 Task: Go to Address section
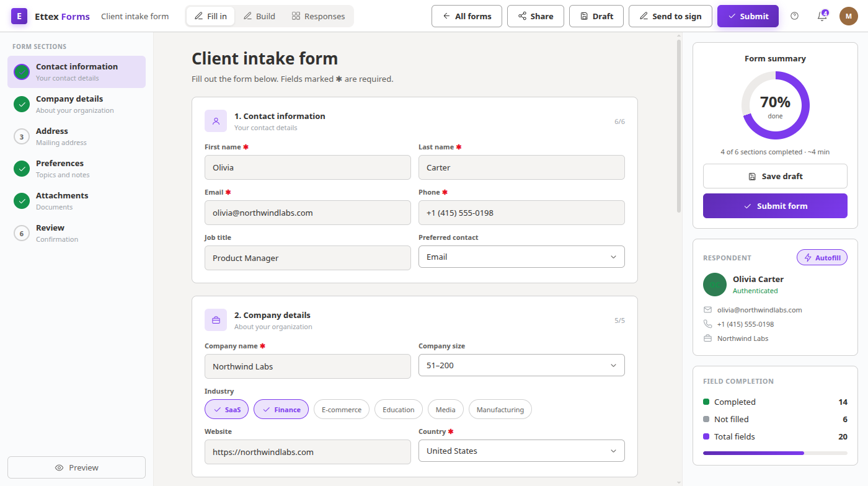pyautogui.click(x=76, y=136)
